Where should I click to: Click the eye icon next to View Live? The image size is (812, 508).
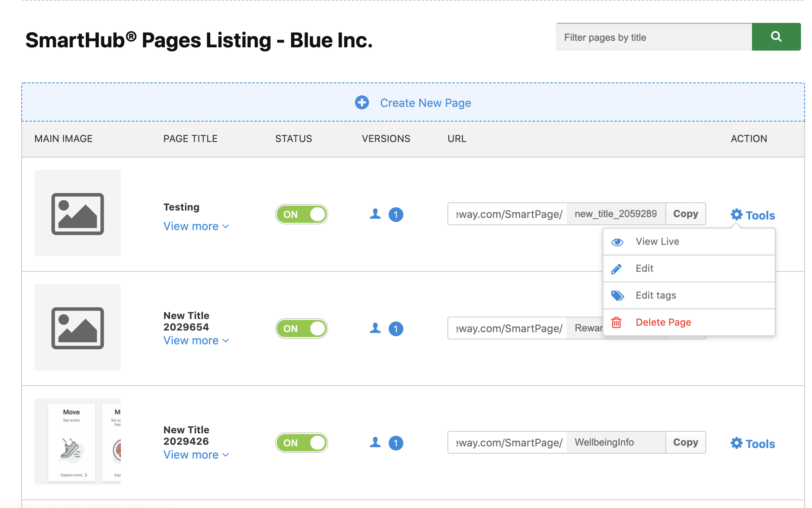(x=617, y=242)
